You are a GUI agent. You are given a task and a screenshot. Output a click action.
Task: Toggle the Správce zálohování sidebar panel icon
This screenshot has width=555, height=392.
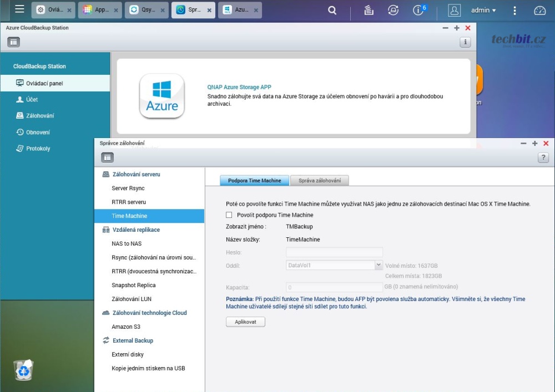point(107,157)
